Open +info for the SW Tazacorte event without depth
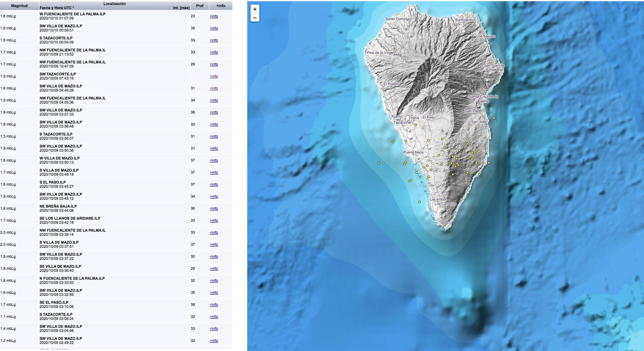The width and height of the screenshot is (644, 351). click(213, 76)
